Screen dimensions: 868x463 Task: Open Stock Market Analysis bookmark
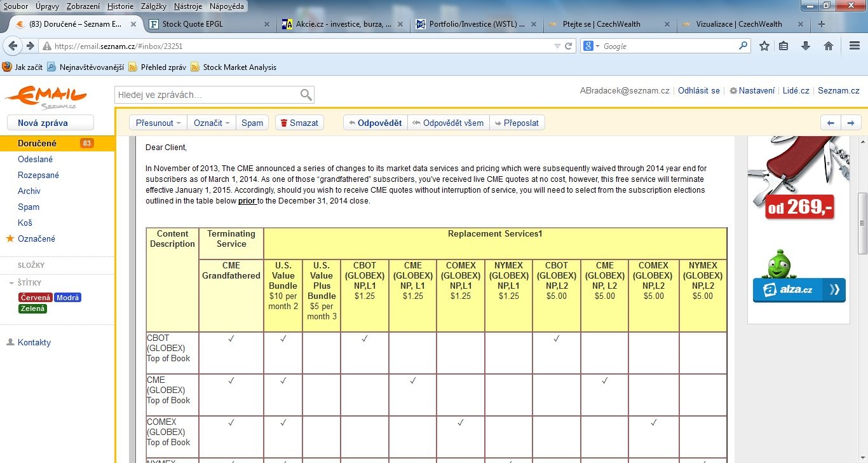click(x=233, y=67)
